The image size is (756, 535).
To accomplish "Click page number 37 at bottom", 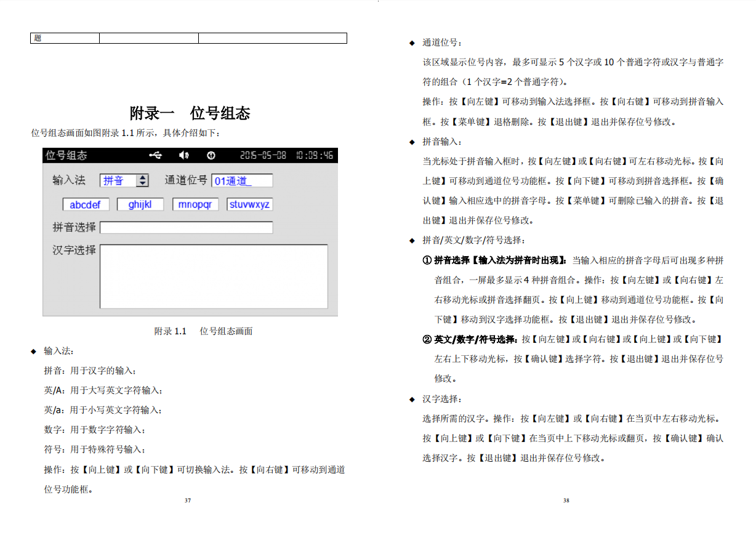I will 188,501.
